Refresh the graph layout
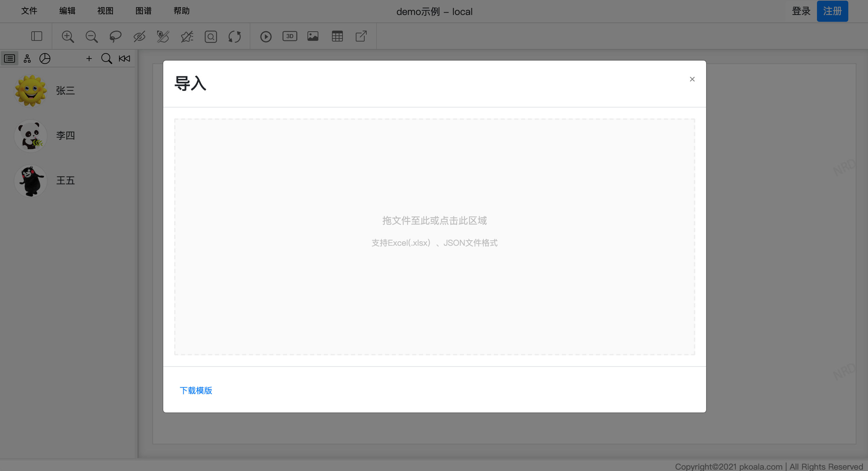868x471 pixels. pyautogui.click(x=235, y=36)
